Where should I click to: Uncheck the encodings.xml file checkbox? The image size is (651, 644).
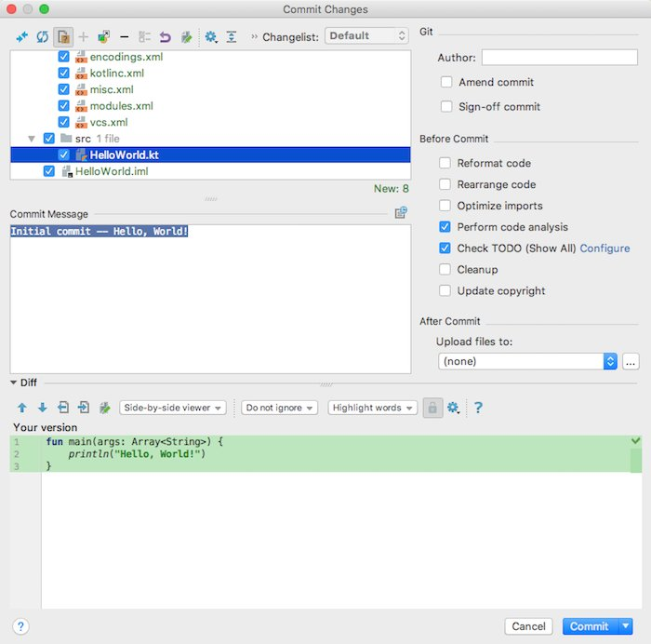tap(63, 57)
